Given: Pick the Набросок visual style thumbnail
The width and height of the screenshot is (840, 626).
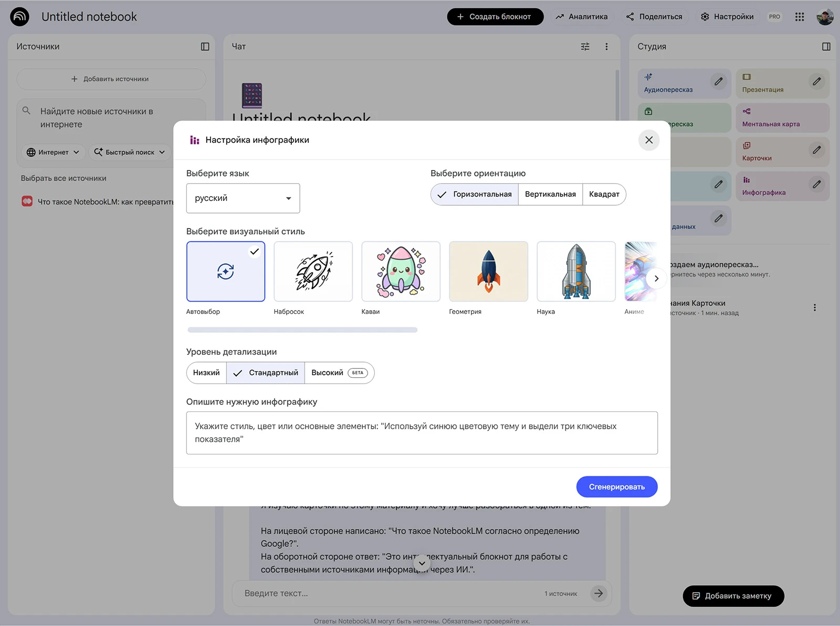Looking at the screenshot, I should [x=313, y=272].
